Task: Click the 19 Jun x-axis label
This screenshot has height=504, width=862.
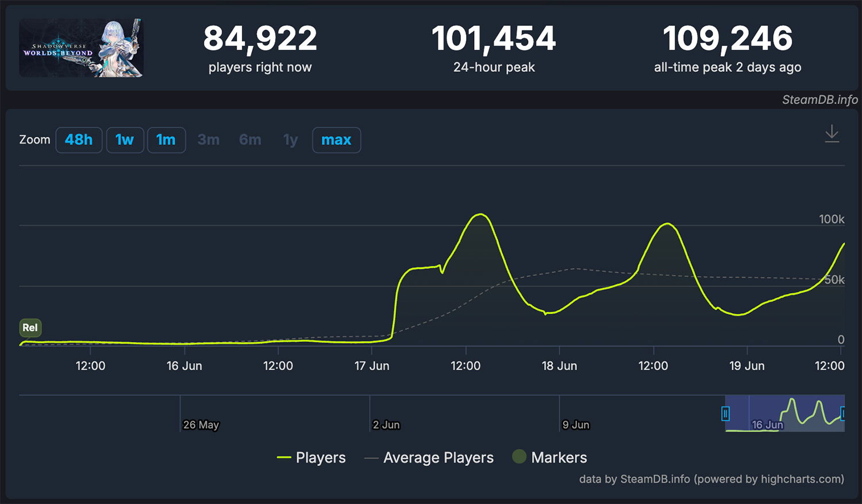Action: pyautogui.click(x=746, y=366)
